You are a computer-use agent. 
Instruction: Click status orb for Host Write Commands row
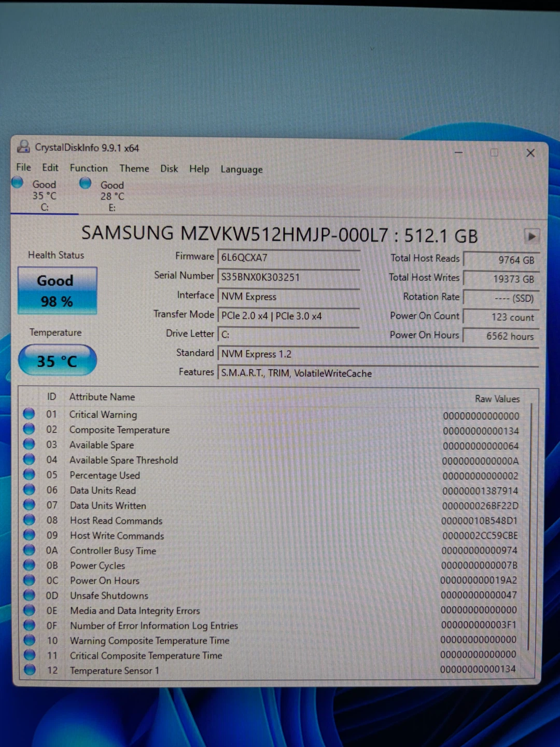(x=29, y=534)
